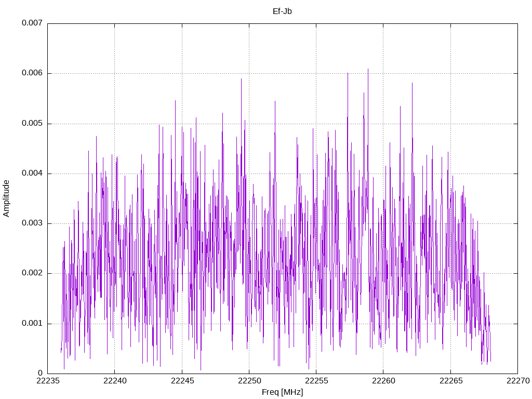Click the x-axis tick label 22270

(518, 381)
